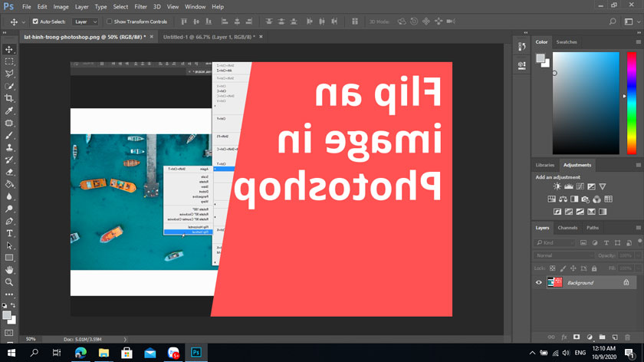Open the workspace switcher dropdown

pos(632,21)
